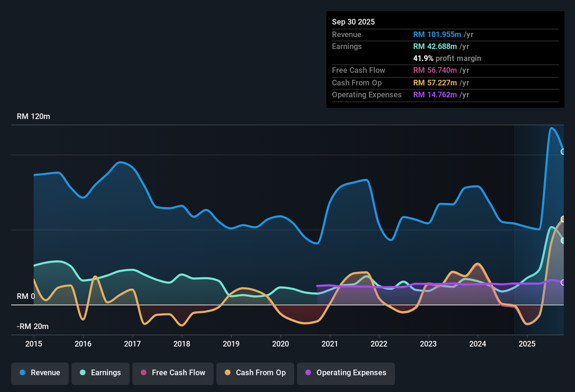The image size is (575, 392).
Task: Collapse the Earnings legend entry
Action: coord(101,373)
